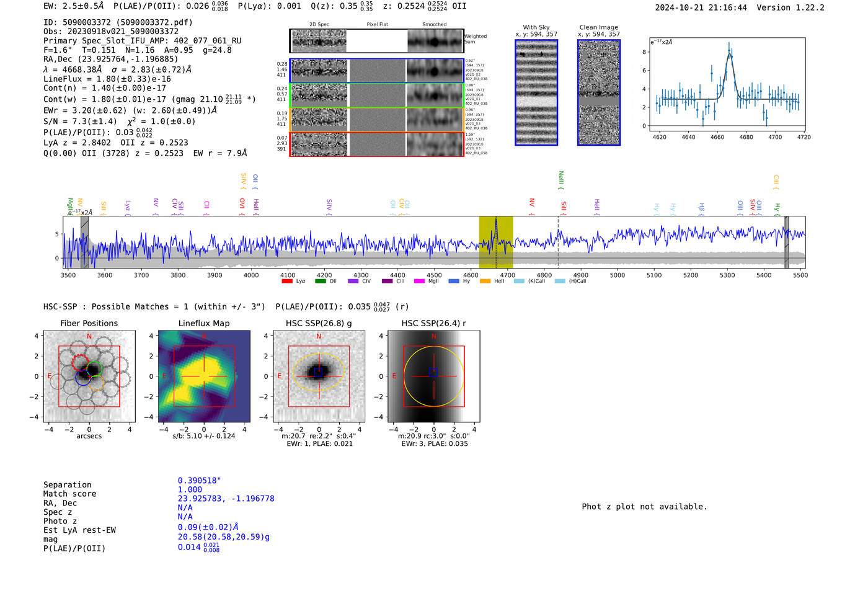Select the orange-bordered fiber spectrum row
Screen dimensions: 868x591
click(376, 120)
